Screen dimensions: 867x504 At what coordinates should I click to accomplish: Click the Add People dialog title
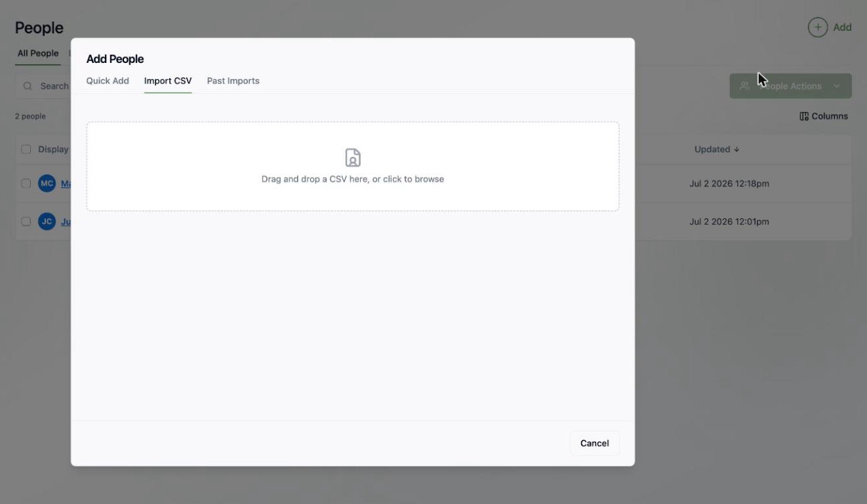(115, 59)
